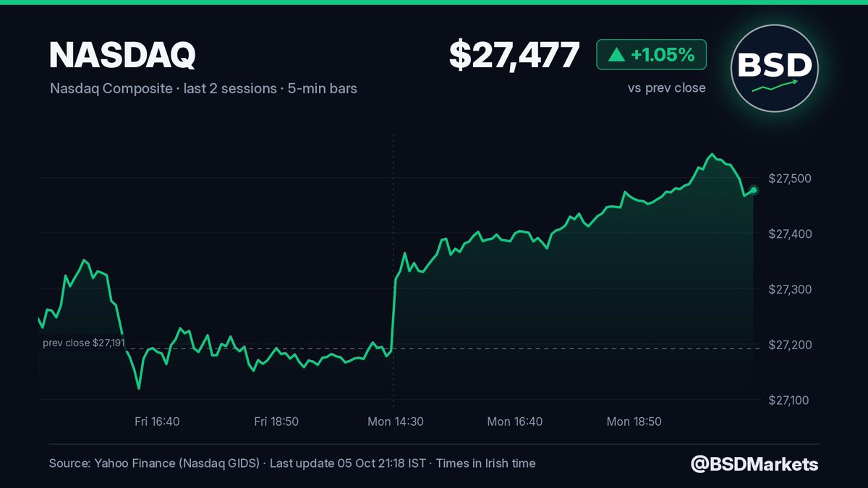Click the NASDAQ title
The image size is (868, 488).
point(122,55)
